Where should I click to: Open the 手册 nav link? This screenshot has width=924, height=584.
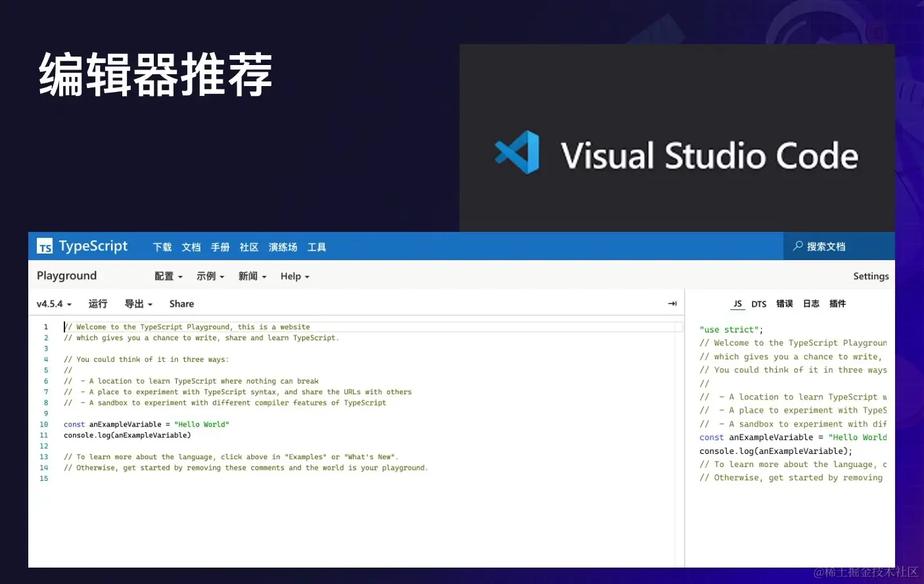(x=220, y=247)
